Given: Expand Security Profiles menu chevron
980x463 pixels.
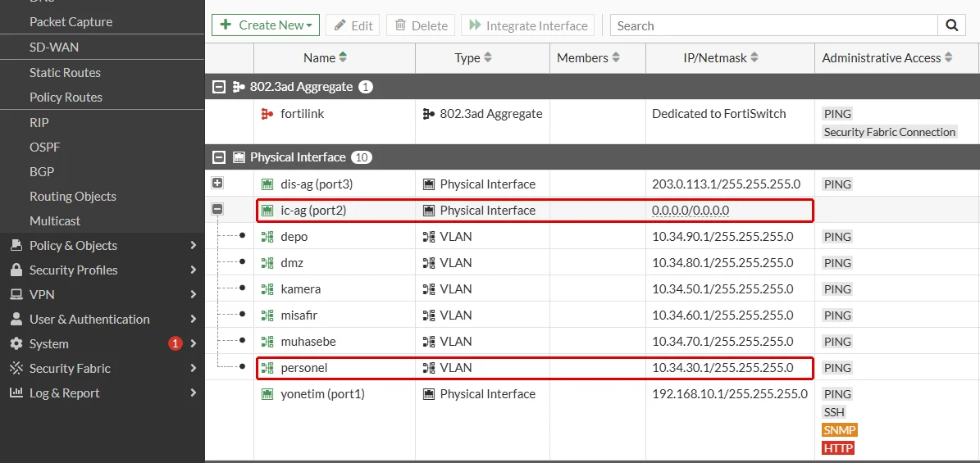Looking at the screenshot, I should (x=193, y=270).
